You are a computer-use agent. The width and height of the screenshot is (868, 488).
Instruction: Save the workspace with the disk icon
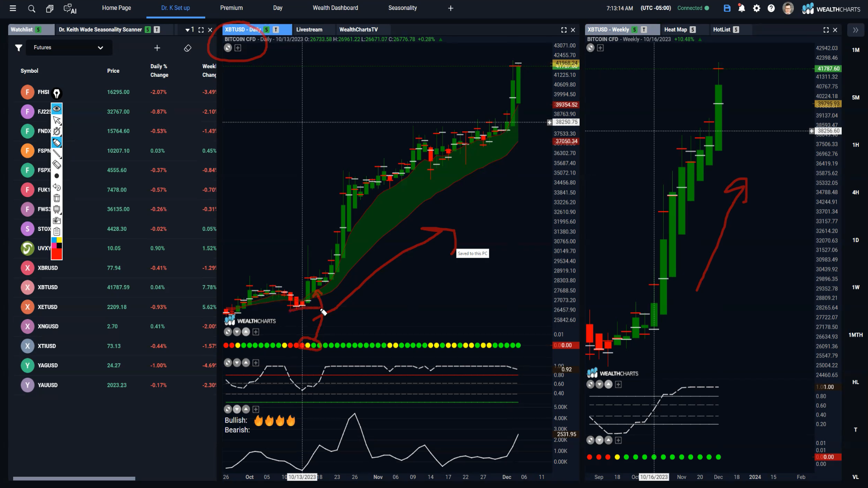click(727, 8)
